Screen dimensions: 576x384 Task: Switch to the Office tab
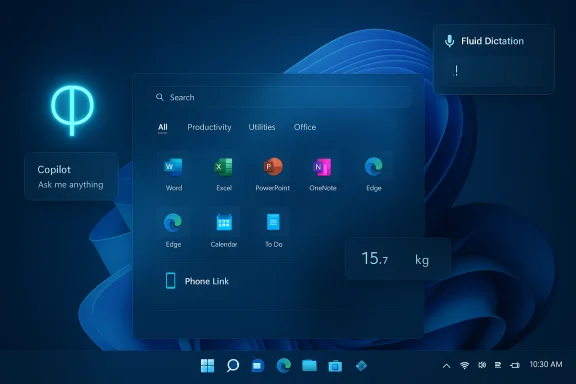(305, 127)
